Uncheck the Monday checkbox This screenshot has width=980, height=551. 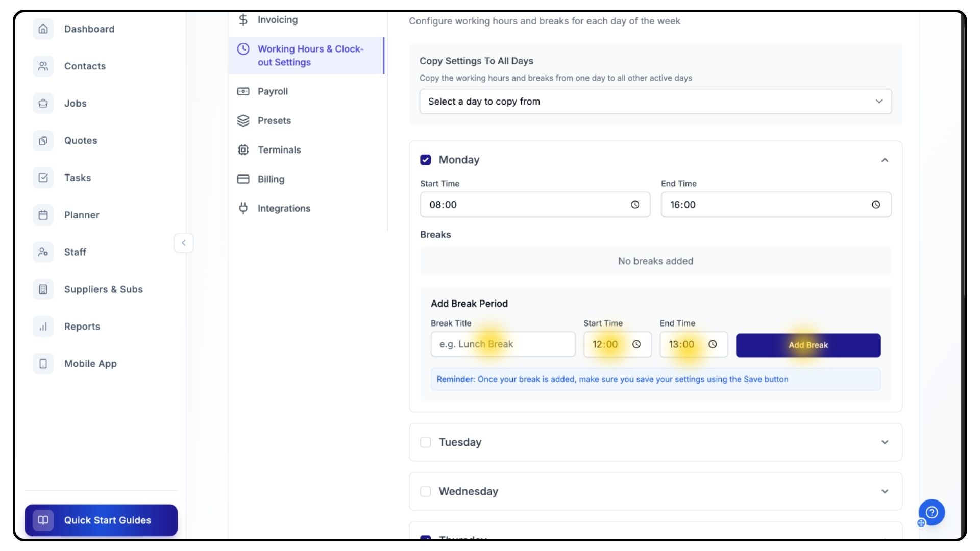pyautogui.click(x=426, y=160)
